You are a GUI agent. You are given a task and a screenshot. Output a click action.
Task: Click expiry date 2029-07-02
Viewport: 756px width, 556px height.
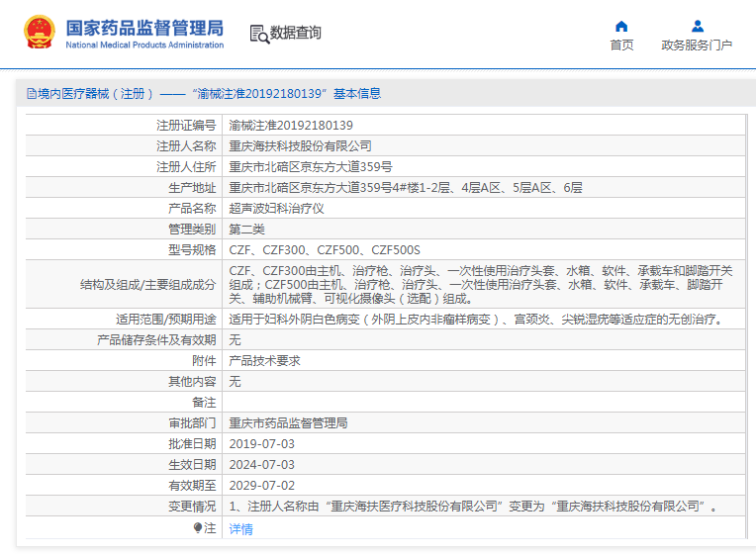pos(262,486)
